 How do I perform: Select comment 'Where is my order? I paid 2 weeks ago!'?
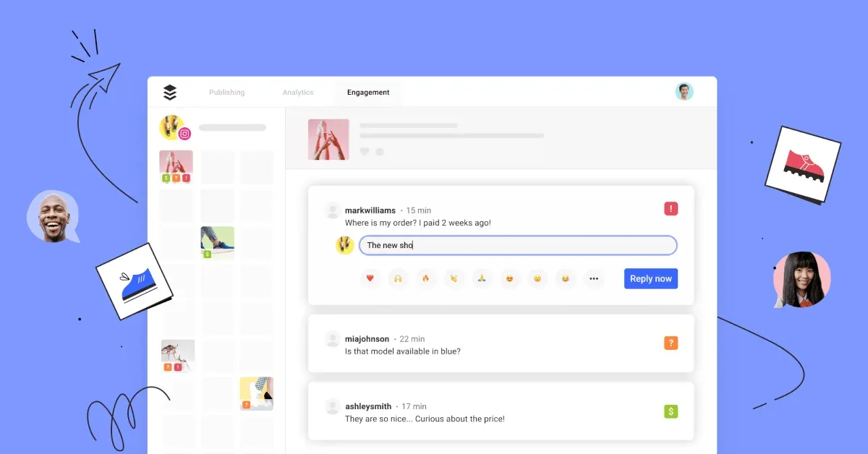[418, 223]
